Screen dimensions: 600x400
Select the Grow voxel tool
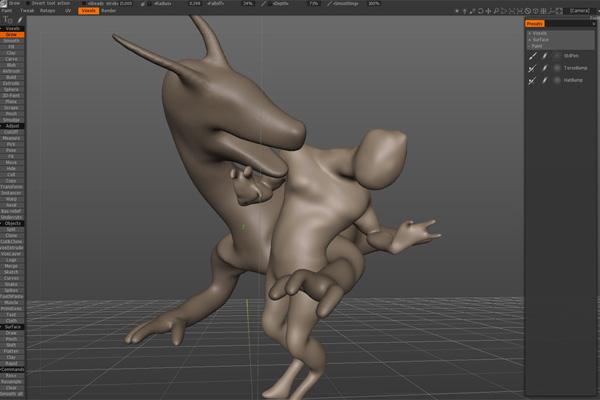pyautogui.click(x=11, y=35)
